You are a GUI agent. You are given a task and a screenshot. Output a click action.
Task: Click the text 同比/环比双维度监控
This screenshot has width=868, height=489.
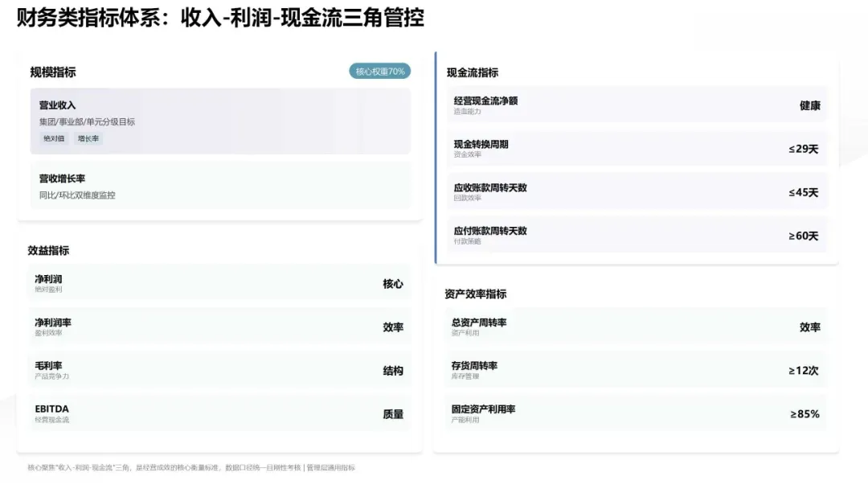point(77,195)
